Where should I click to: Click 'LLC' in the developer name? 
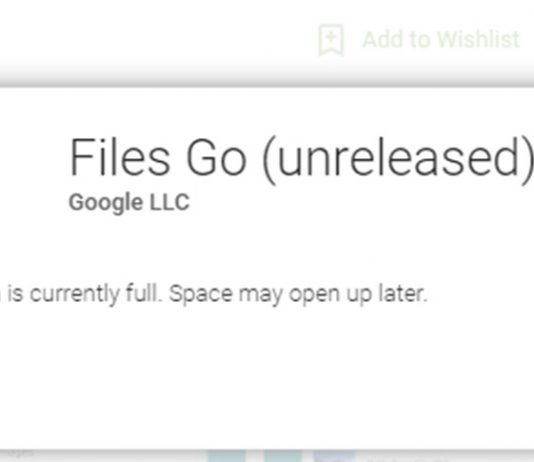click(170, 202)
